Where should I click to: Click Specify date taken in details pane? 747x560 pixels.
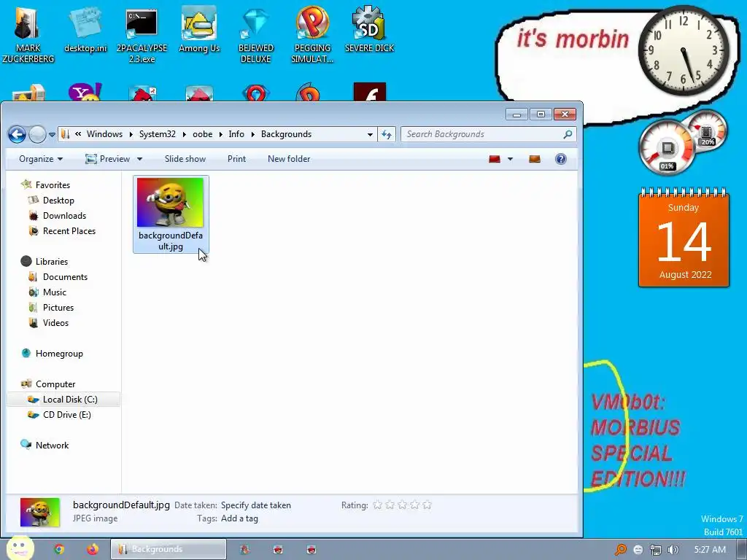256,505
